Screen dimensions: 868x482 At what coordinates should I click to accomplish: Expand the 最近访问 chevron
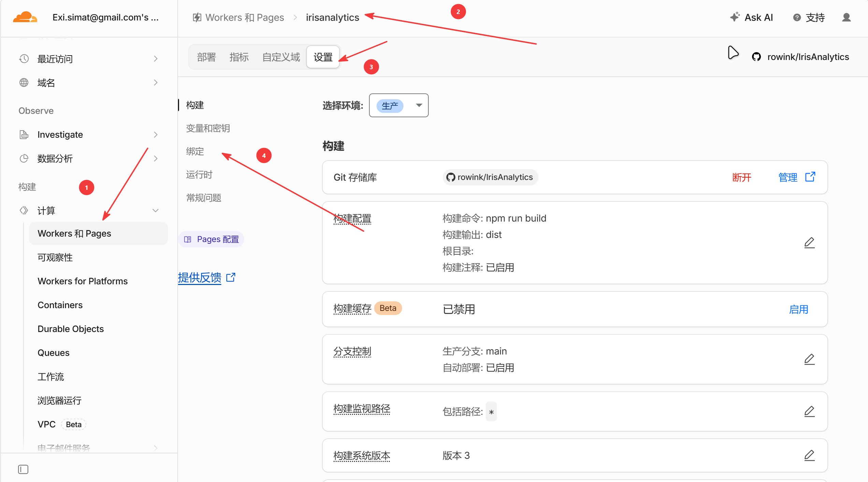(x=156, y=59)
